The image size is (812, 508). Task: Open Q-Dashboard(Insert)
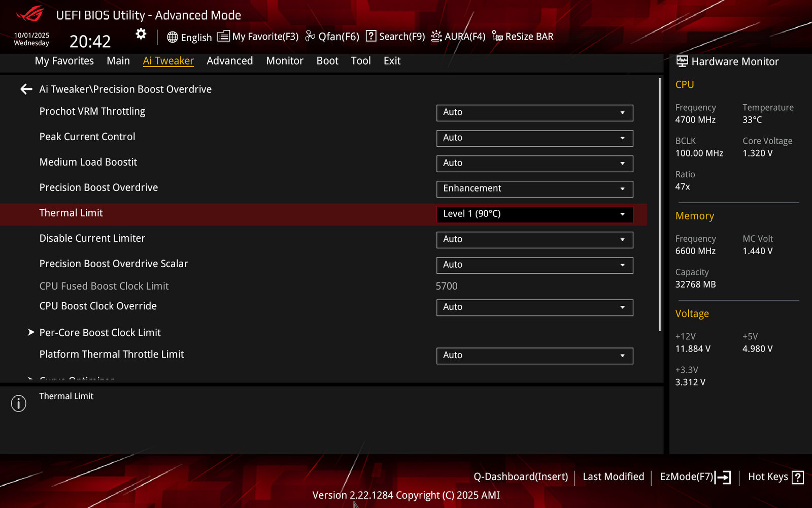point(521,477)
